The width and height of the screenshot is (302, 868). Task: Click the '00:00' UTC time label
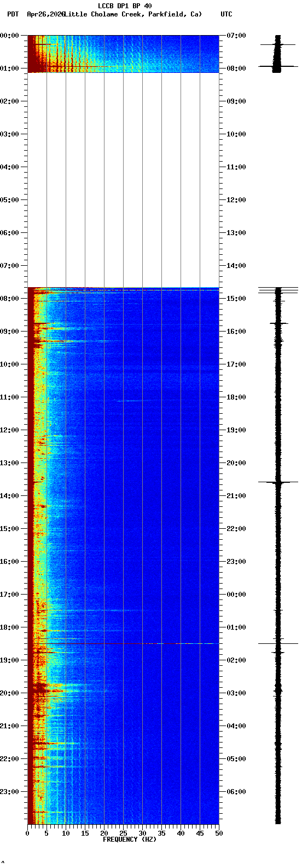(236, 595)
